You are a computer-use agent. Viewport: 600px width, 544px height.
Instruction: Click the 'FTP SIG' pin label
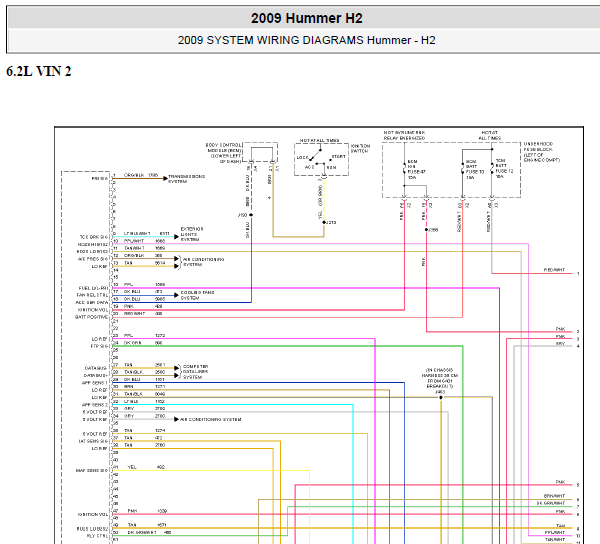pyautogui.click(x=99, y=346)
